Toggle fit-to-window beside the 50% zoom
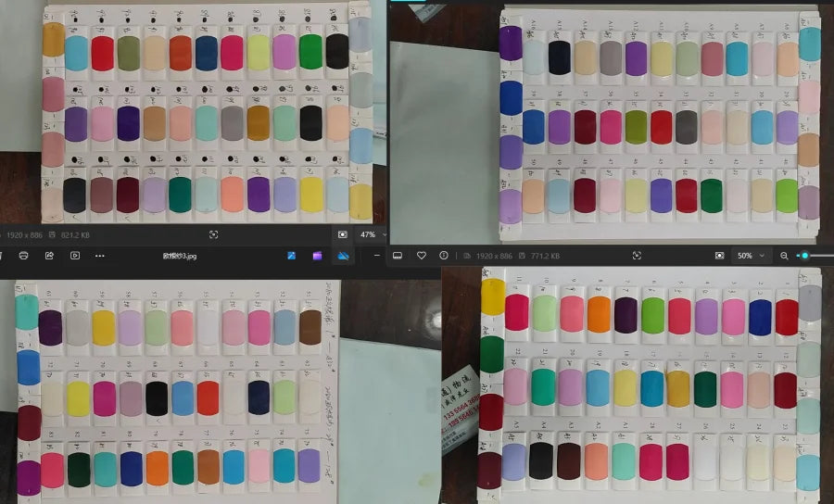 [x=719, y=255]
